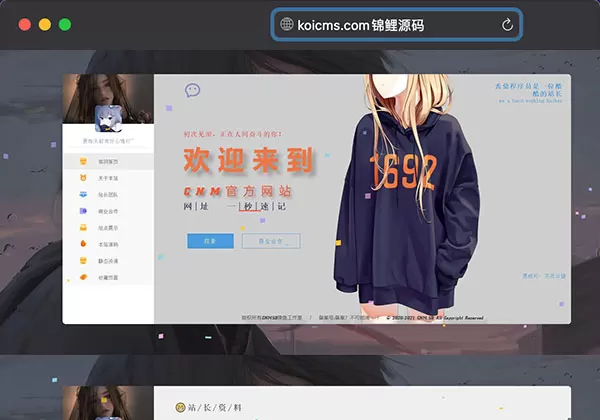Open the 站点展示 sidebar item
The image size is (600, 420).
click(108, 228)
